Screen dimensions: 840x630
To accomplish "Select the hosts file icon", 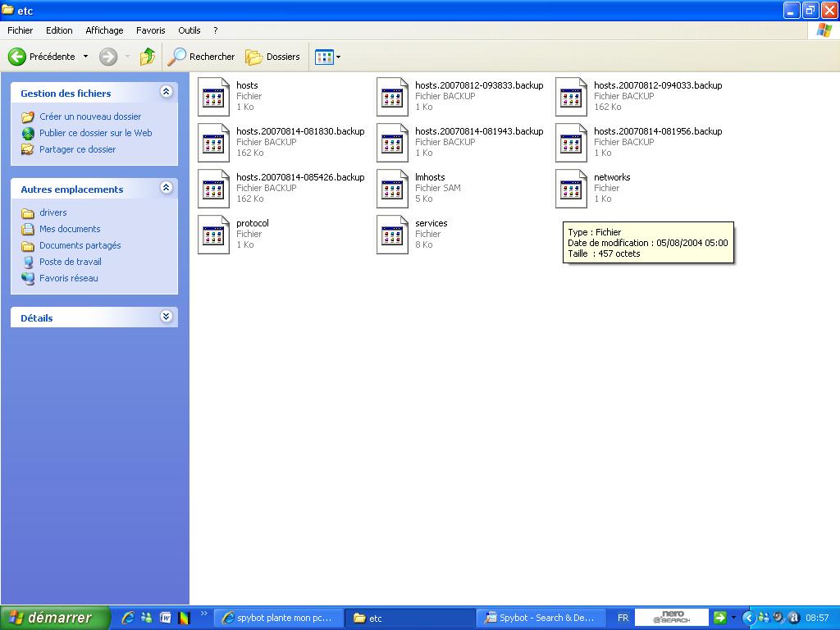I will point(214,97).
